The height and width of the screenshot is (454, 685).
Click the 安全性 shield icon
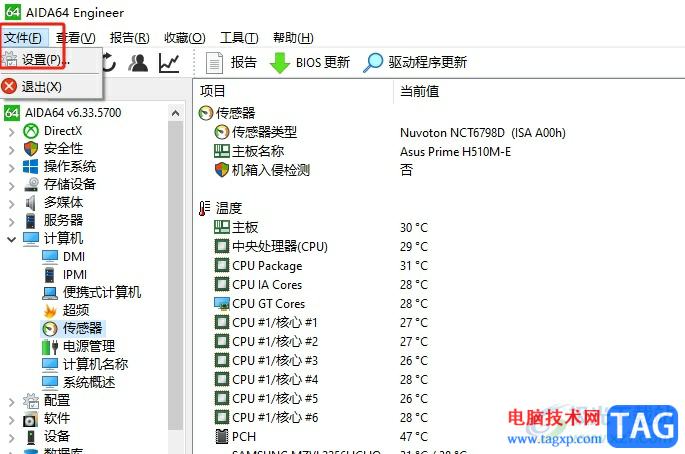click(31, 149)
